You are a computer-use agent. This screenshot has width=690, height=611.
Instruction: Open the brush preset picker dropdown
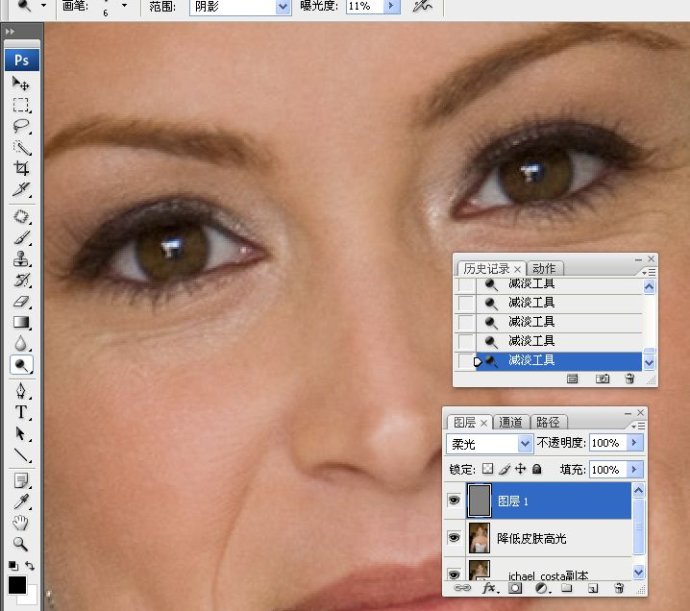[124, 6]
